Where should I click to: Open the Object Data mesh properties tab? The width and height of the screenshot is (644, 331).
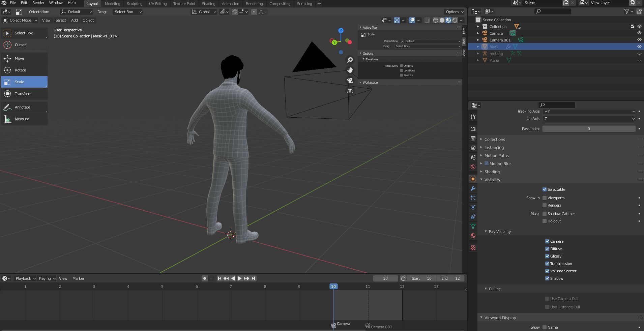pos(473,226)
